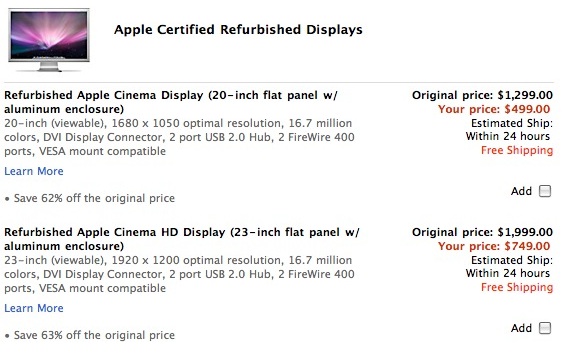Open Learn More for 20-inch Cinema Display

click(34, 171)
